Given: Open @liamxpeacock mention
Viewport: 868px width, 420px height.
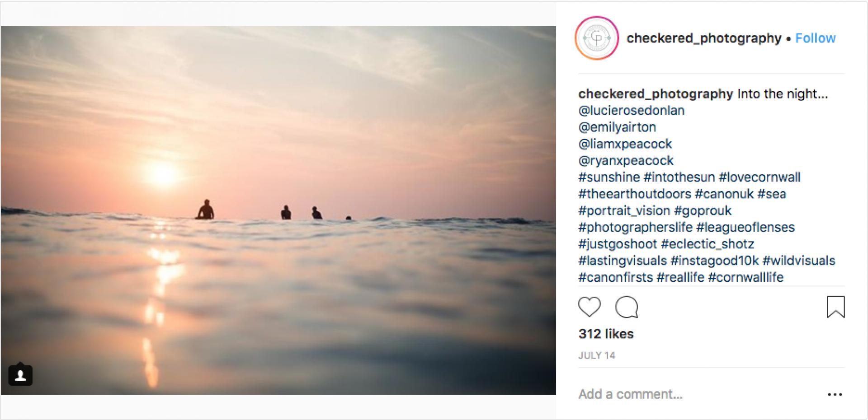Looking at the screenshot, I should (x=625, y=144).
